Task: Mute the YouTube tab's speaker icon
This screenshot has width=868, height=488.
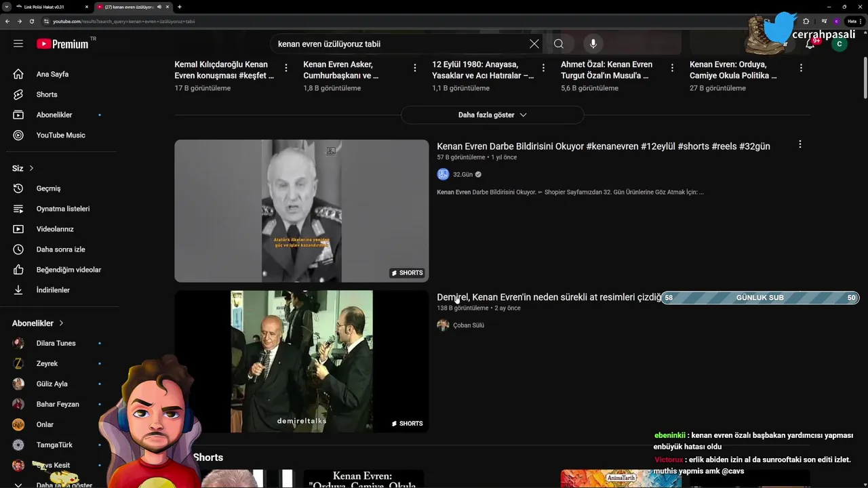Action: coord(159,7)
